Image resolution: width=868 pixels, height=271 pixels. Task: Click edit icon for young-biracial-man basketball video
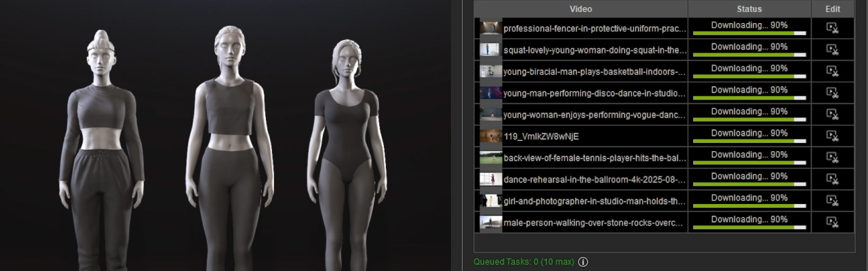coord(832,71)
